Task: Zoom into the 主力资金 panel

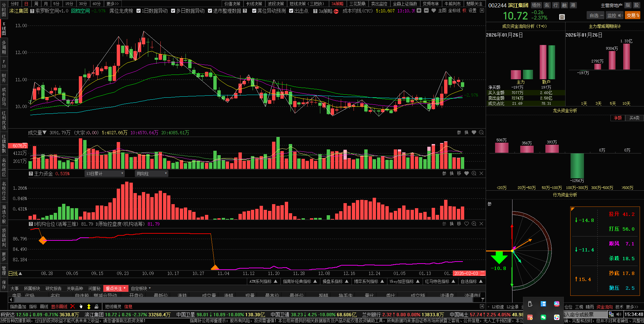Action: tap(474, 174)
